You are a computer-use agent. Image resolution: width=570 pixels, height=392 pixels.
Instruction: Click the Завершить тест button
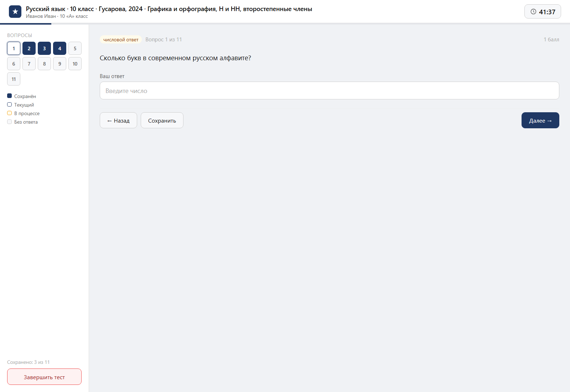[x=44, y=377]
